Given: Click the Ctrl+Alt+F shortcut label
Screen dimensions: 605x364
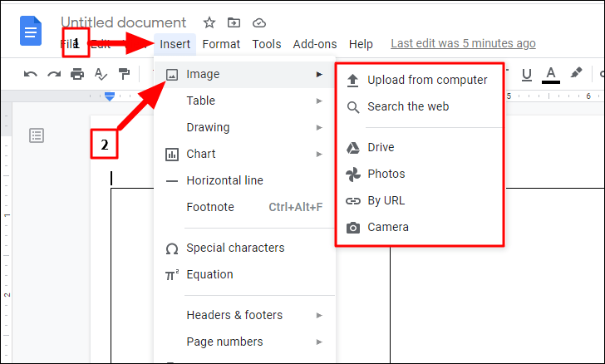Looking at the screenshot, I should [x=296, y=207].
